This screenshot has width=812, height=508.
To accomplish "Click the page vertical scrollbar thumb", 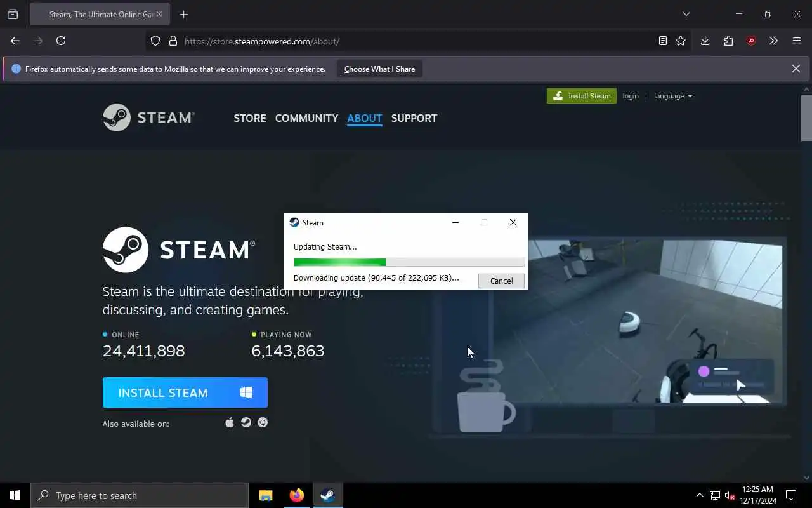I will [x=806, y=118].
